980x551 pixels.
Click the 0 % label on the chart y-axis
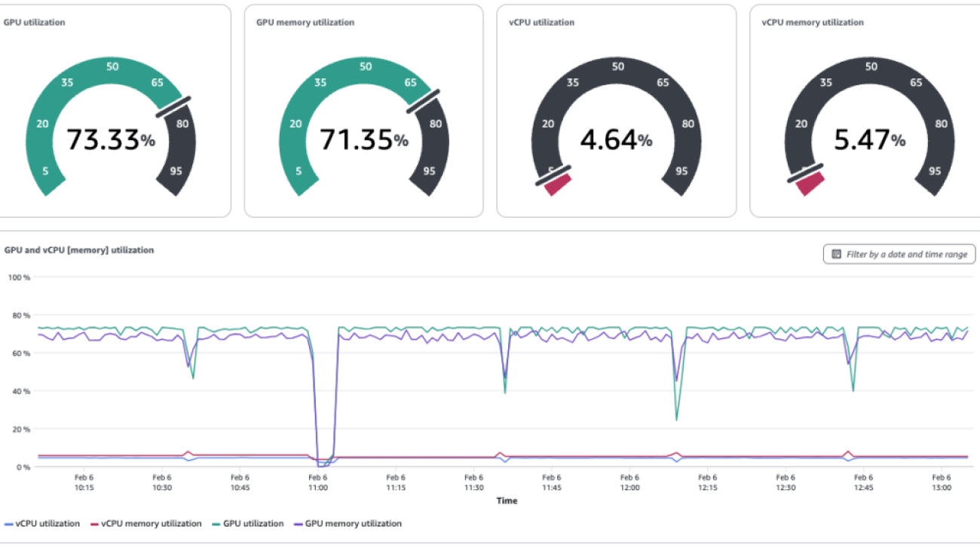pyautogui.click(x=23, y=467)
